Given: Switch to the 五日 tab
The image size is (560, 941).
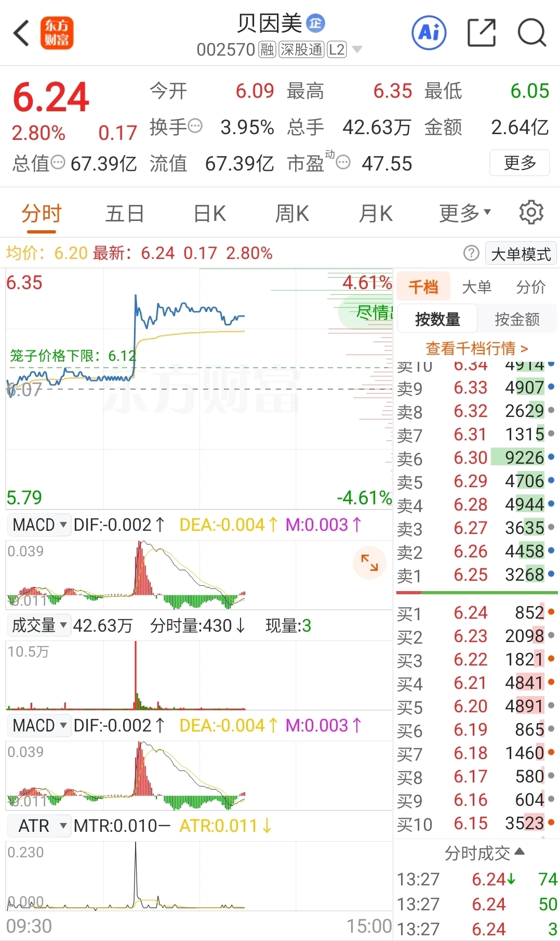Looking at the screenshot, I should coord(125,213).
